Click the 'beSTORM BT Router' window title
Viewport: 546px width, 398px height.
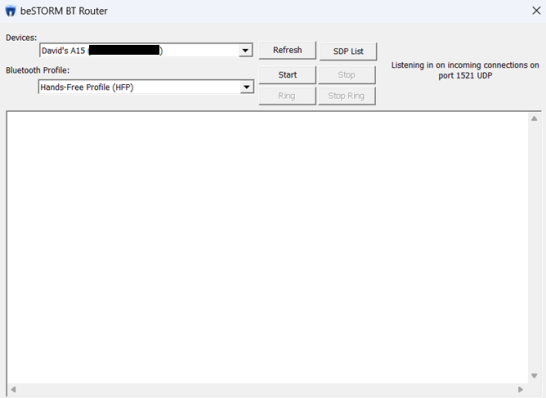click(x=64, y=11)
